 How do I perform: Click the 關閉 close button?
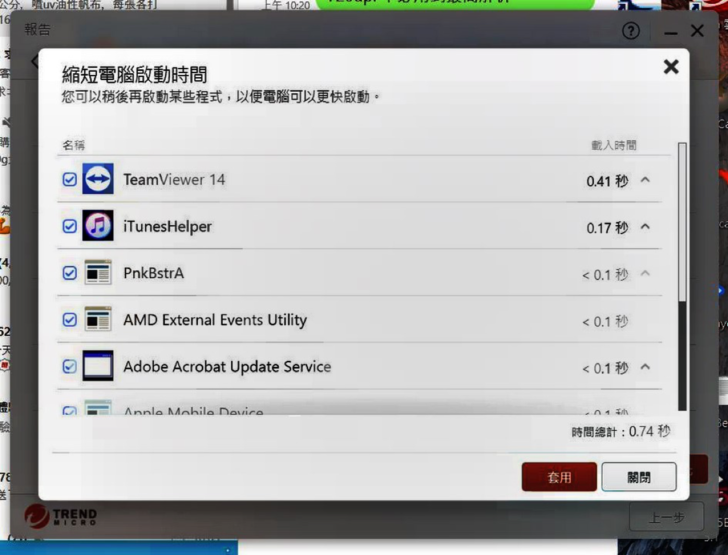(639, 477)
